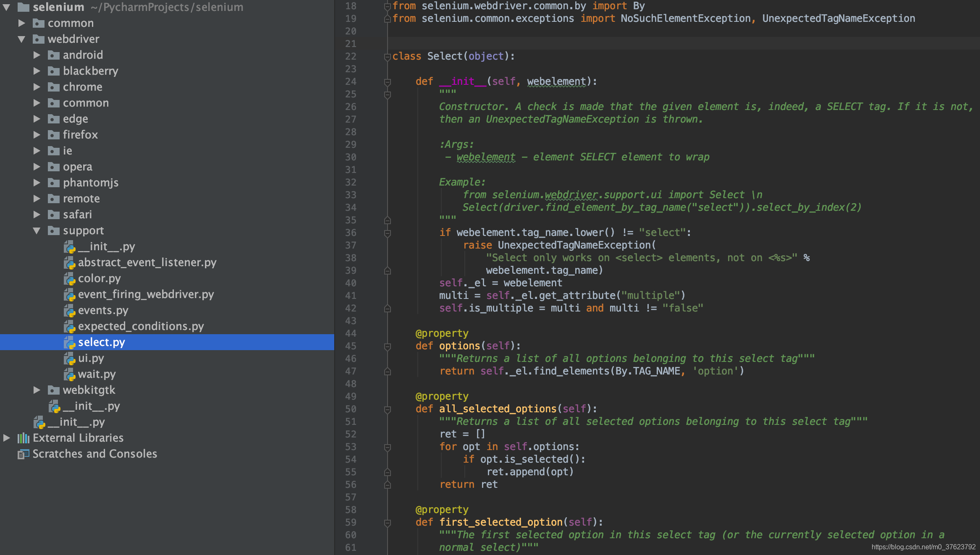The width and height of the screenshot is (980, 555).
Task: Expand the ie folder arrow
Action: tap(37, 151)
